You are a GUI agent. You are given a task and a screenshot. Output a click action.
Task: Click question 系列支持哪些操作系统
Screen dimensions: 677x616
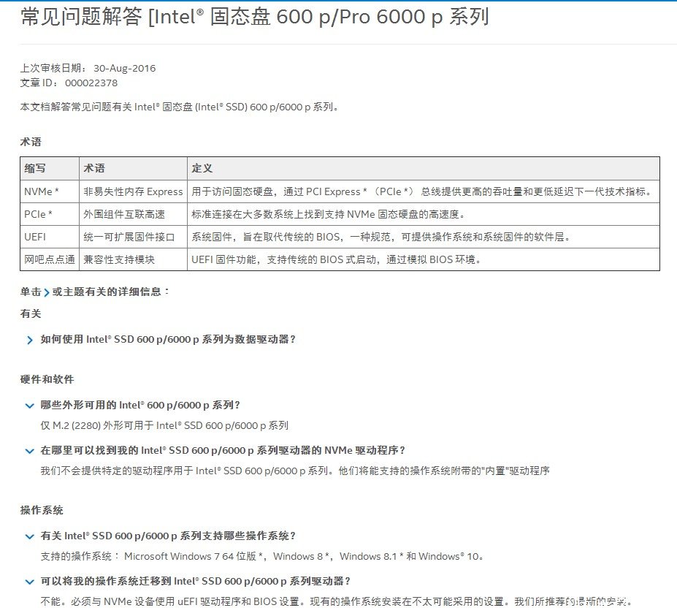[x=168, y=536]
